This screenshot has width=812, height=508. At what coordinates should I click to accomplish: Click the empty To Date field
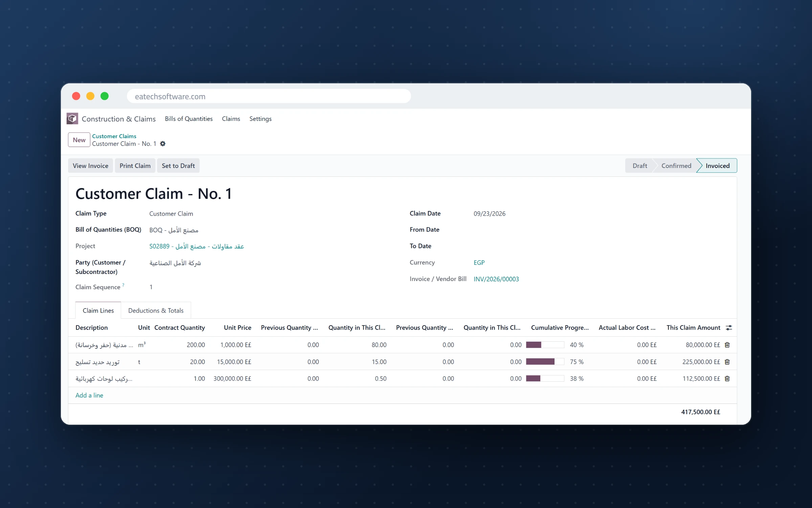(x=602, y=246)
